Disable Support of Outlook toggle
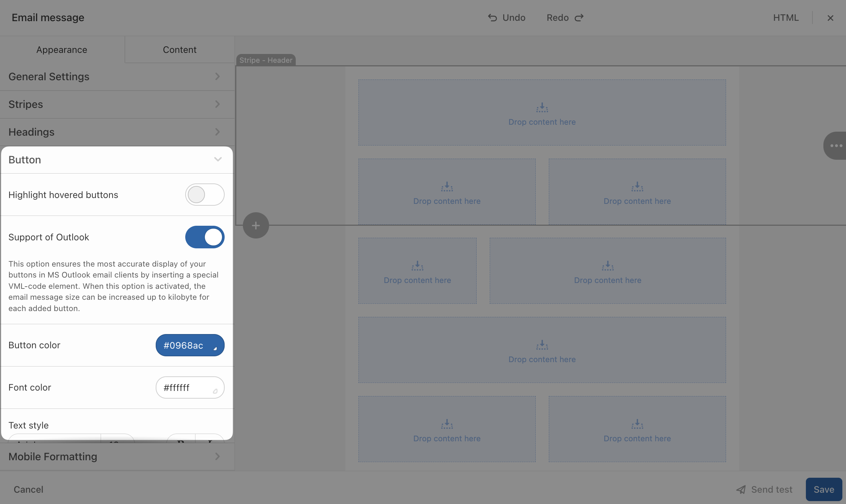This screenshot has height=504, width=846. tap(205, 237)
